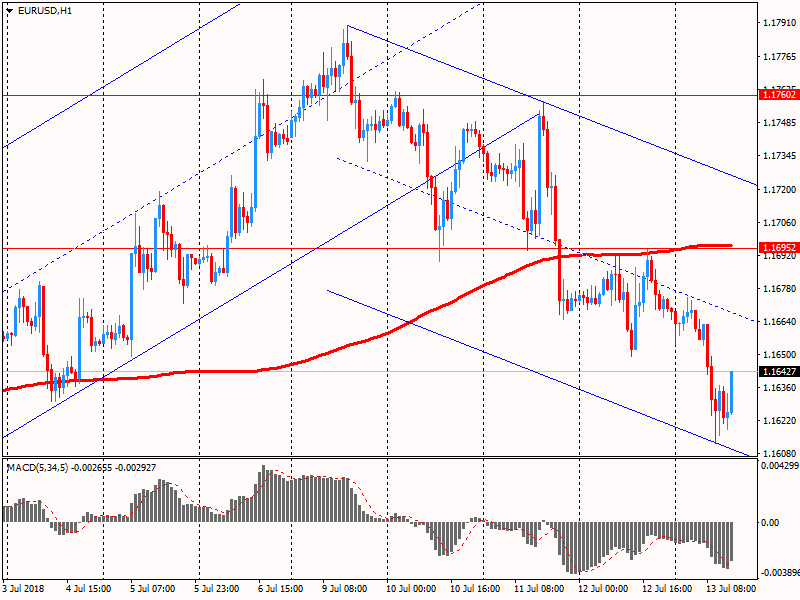Click MACD scale zero level 0.00
This screenshot has width=800, height=600.
pyautogui.click(x=770, y=522)
